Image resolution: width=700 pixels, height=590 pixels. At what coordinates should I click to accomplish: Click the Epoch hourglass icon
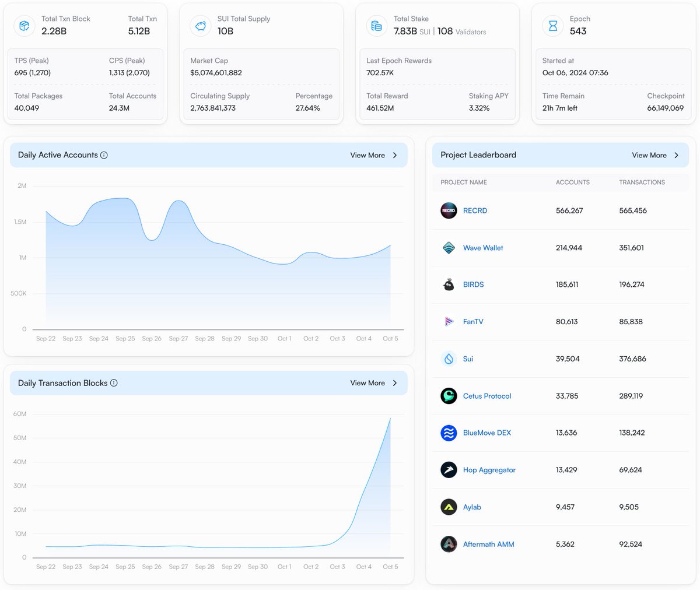pos(553,26)
